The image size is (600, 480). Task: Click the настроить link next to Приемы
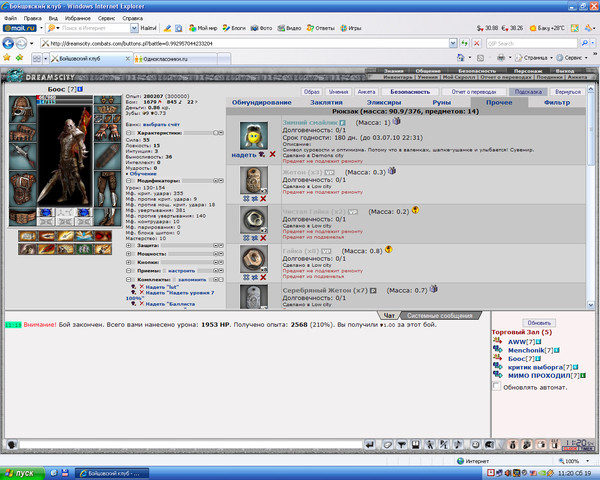pos(181,271)
